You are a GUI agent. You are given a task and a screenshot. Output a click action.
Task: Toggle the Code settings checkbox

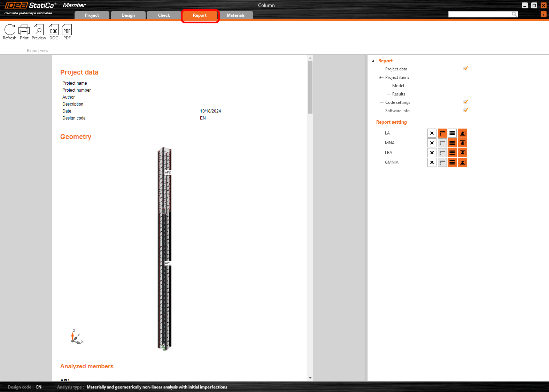tap(466, 102)
